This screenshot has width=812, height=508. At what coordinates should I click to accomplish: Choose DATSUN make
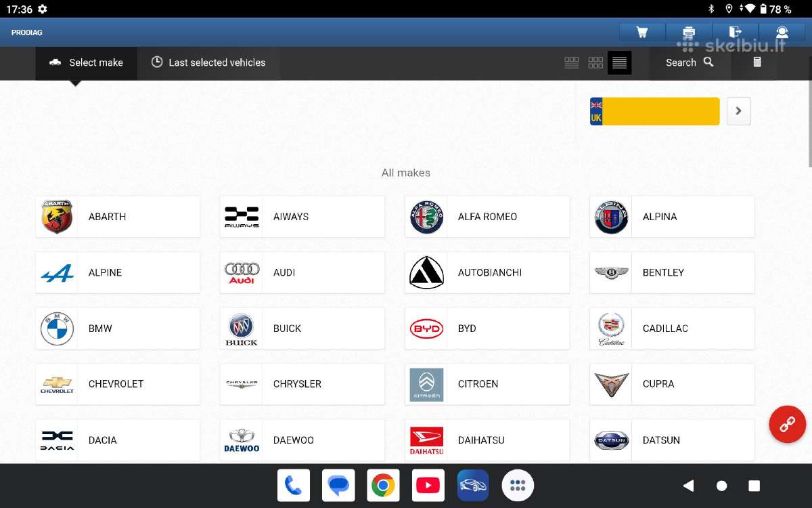pos(672,440)
